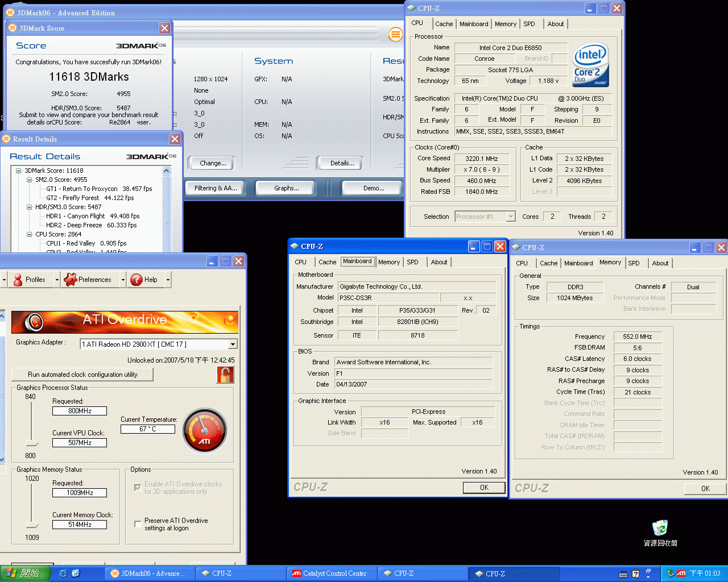Select CPU tab in CPU-Z Mainboard window
The width and height of the screenshot is (728, 582).
pyautogui.click(x=300, y=262)
